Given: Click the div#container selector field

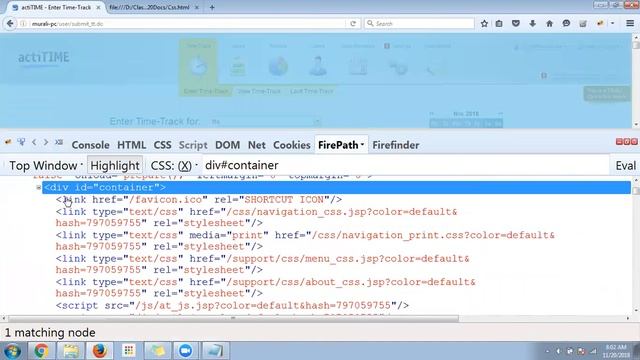Looking at the screenshot, I should (x=405, y=165).
